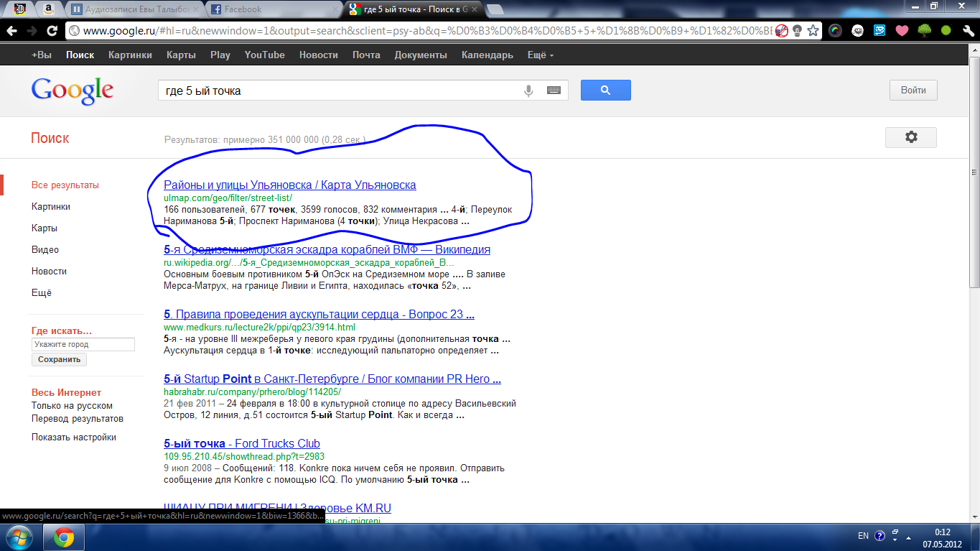Screen dimensions: 980x551
Task: Go to the Google logo homepage
Action: point(72,91)
